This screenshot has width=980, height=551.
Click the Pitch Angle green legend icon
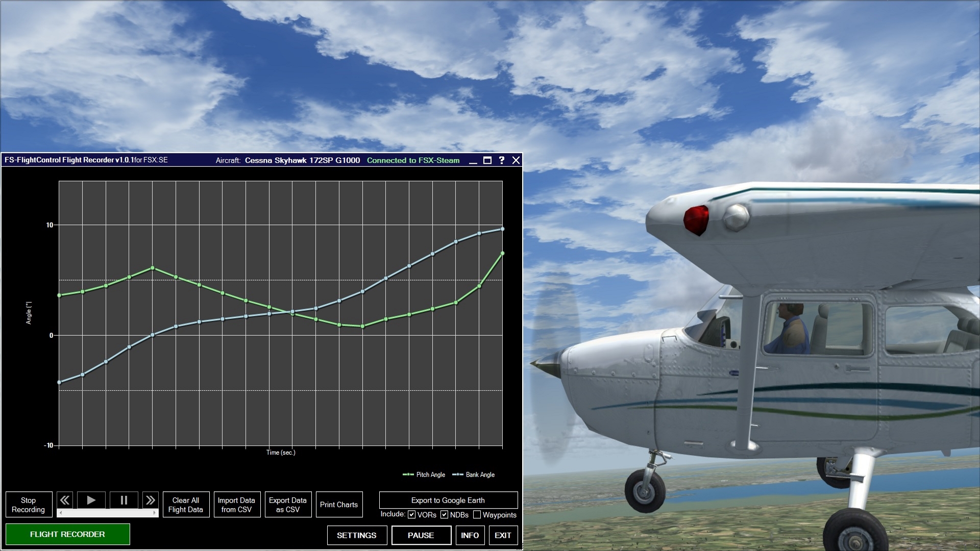click(x=407, y=474)
